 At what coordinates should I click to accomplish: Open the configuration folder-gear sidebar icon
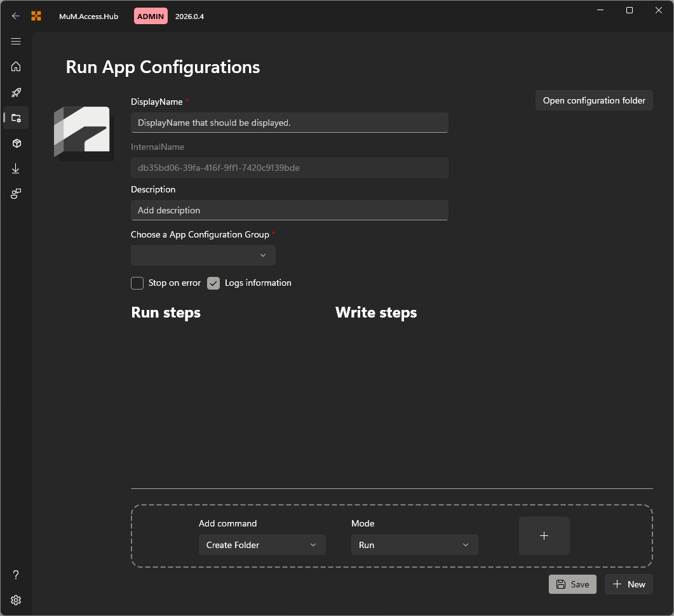click(x=16, y=117)
